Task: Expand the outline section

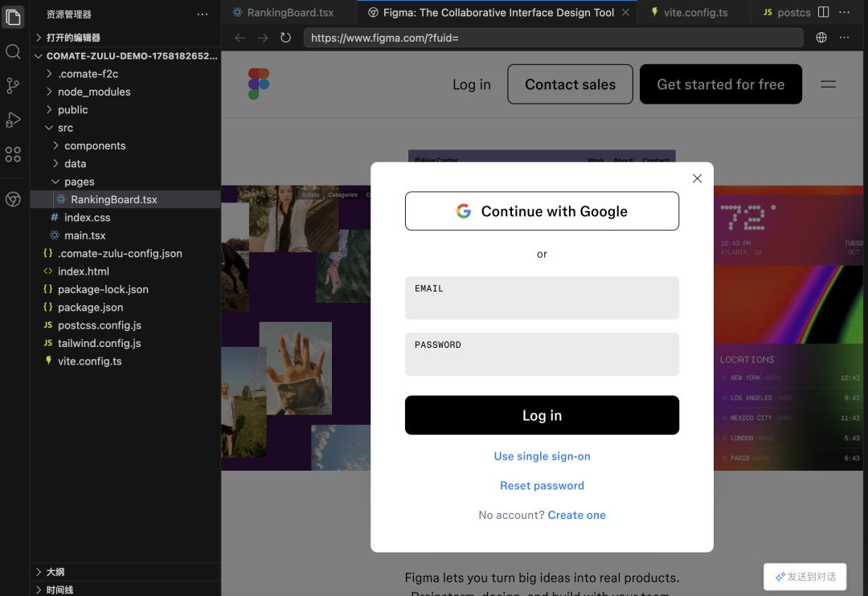Action: tap(125, 572)
